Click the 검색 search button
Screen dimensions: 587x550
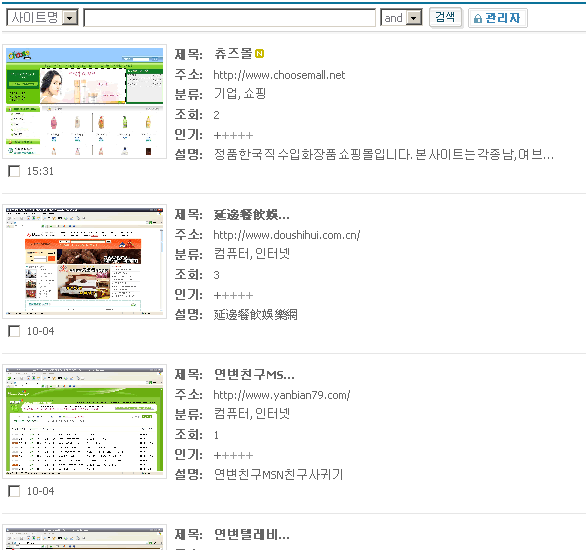click(445, 17)
